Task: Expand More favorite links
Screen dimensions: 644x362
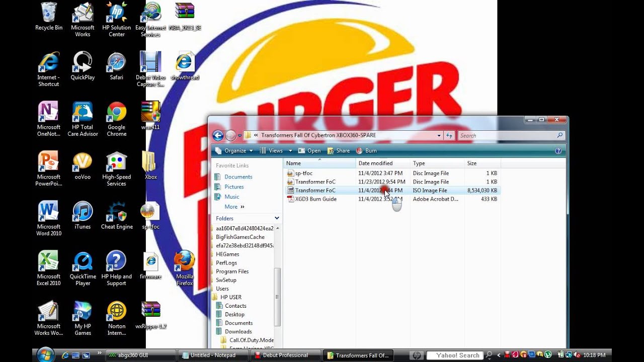Action: click(x=234, y=207)
